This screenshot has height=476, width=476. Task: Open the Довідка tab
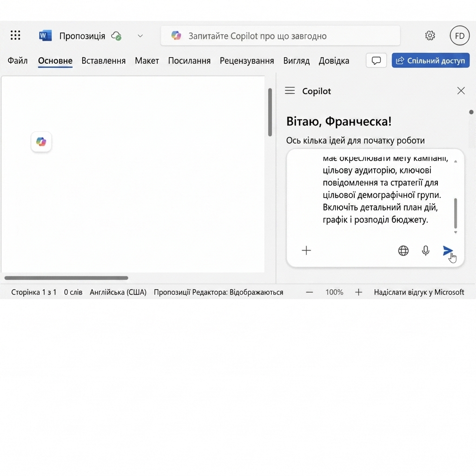334,61
